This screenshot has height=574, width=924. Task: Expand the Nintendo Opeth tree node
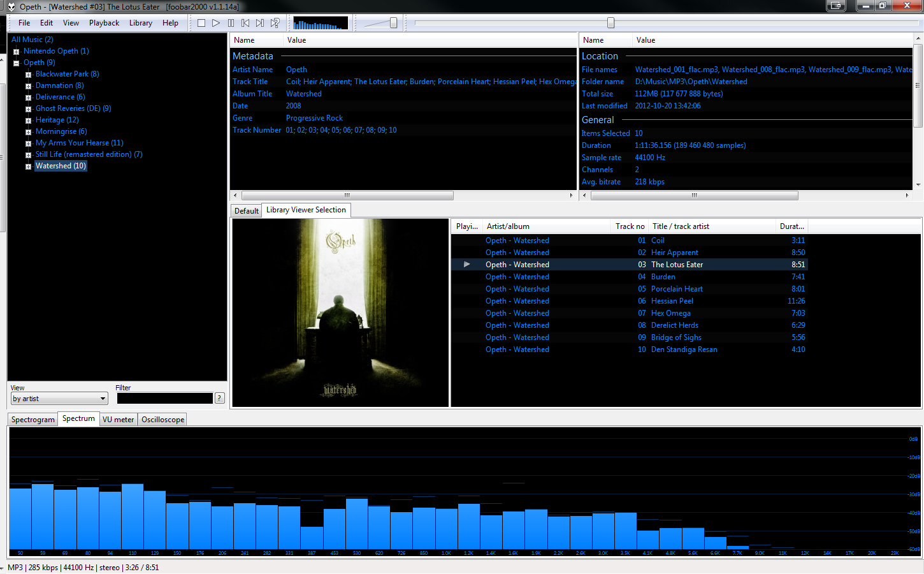(17, 52)
